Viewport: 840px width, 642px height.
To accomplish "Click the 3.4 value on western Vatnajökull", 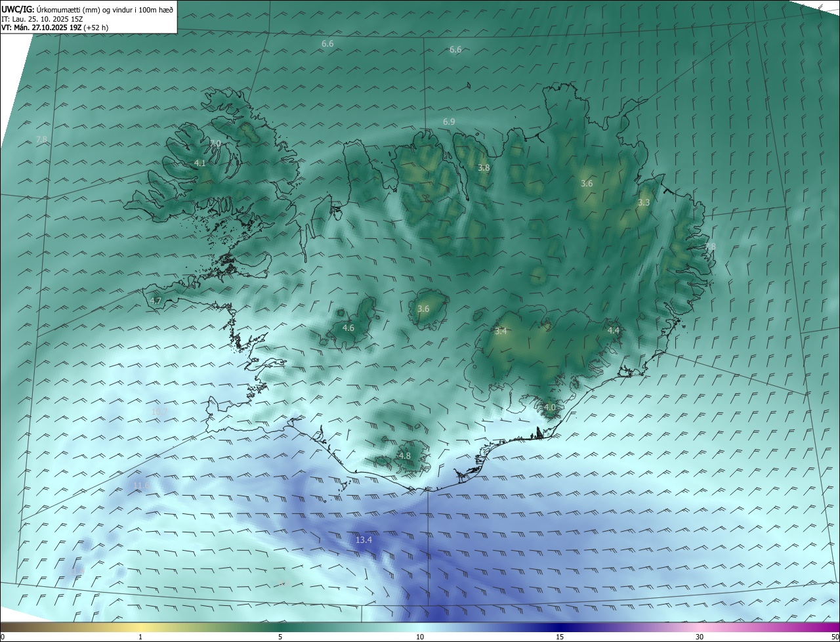I will [x=501, y=331].
